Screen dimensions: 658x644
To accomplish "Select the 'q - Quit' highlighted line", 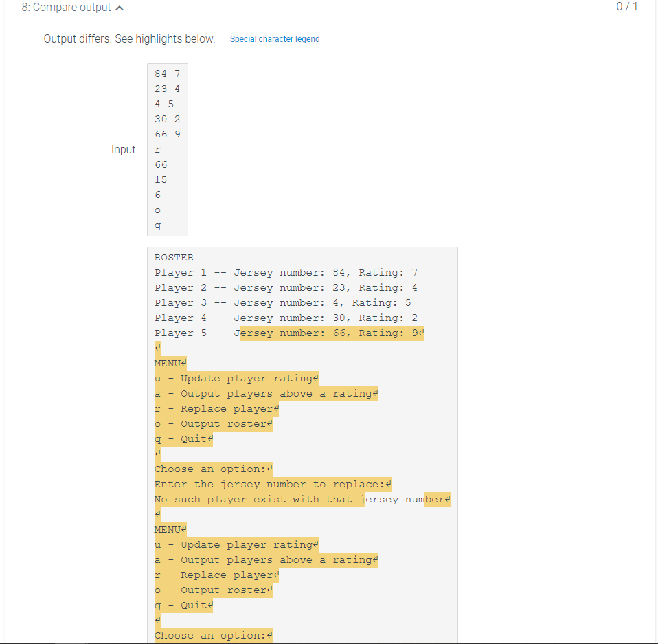I will coord(182,438).
